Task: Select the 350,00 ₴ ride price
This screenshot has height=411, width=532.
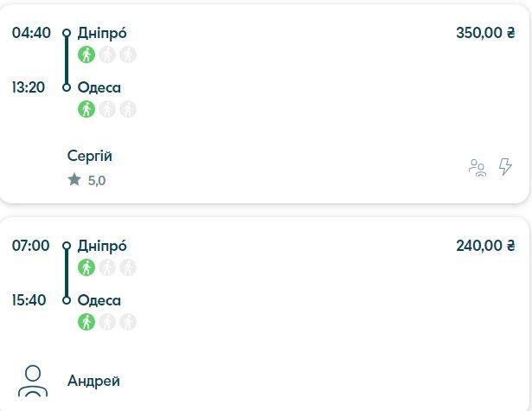Action: click(x=485, y=33)
